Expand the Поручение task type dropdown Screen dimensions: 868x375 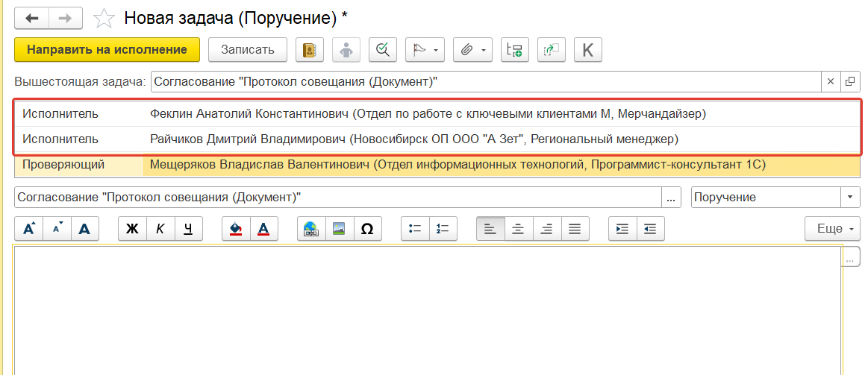(850, 198)
